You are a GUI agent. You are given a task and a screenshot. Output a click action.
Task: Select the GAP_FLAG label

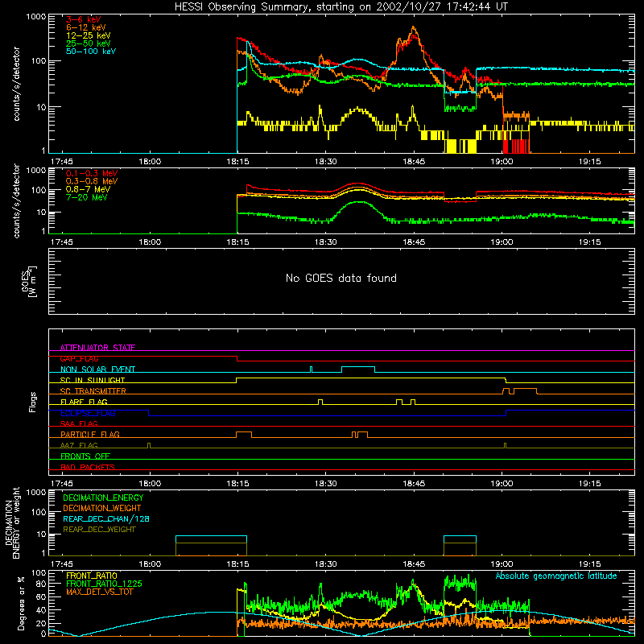(79, 358)
